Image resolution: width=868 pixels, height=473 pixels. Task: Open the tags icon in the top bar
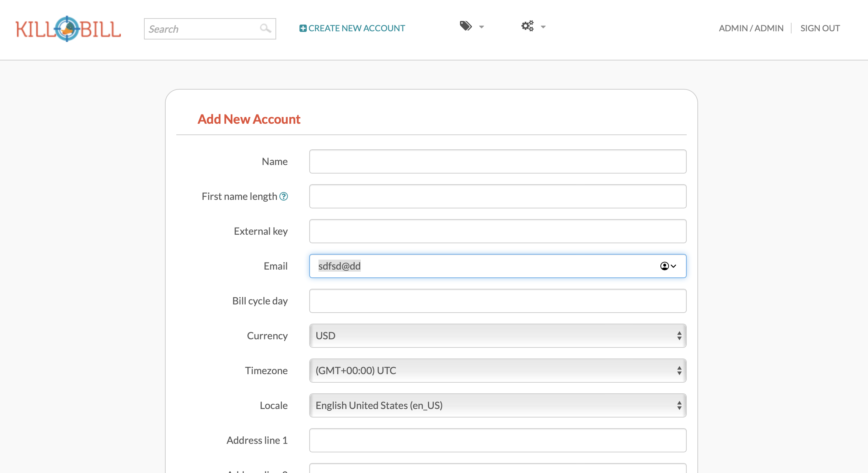[465, 26]
